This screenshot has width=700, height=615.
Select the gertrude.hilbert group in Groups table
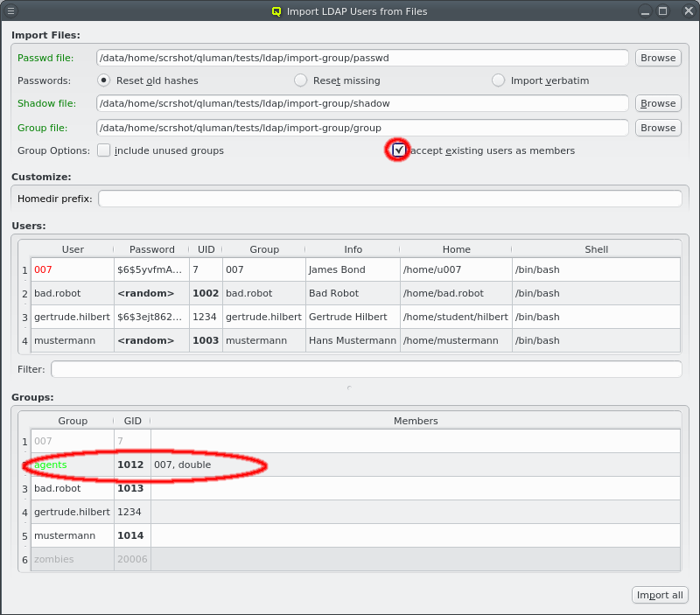pyautogui.click(x=73, y=512)
